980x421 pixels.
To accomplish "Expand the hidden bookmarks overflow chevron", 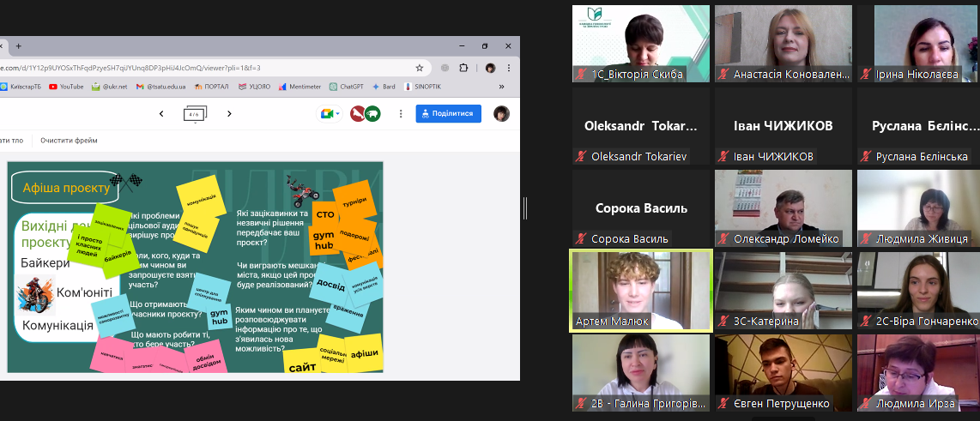I will pyautogui.click(x=501, y=87).
